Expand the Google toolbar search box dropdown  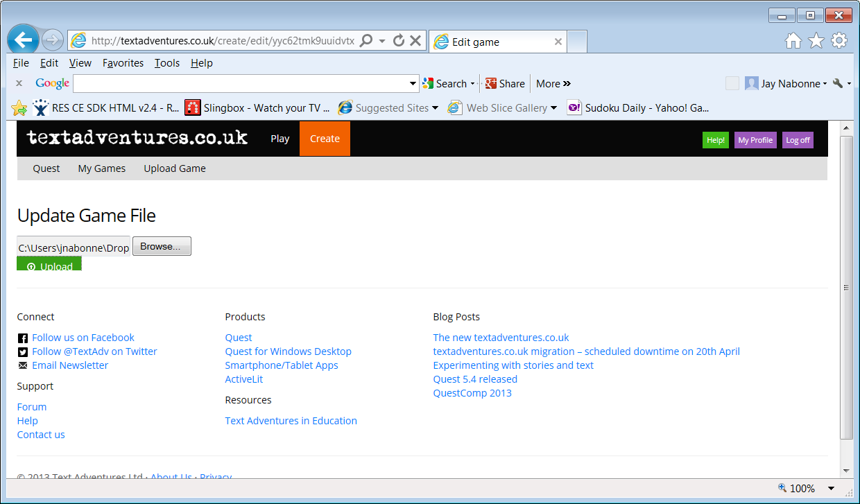[x=413, y=84]
